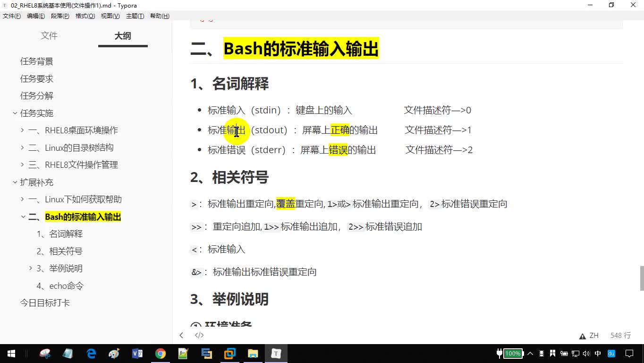Open the 编辑(E) menu
This screenshot has height=363, width=644.
click(x=36, y=16)
